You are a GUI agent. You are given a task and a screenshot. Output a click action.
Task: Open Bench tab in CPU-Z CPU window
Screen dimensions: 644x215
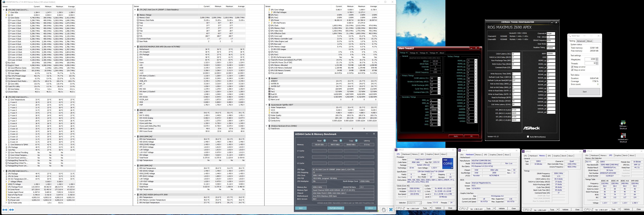437,154
